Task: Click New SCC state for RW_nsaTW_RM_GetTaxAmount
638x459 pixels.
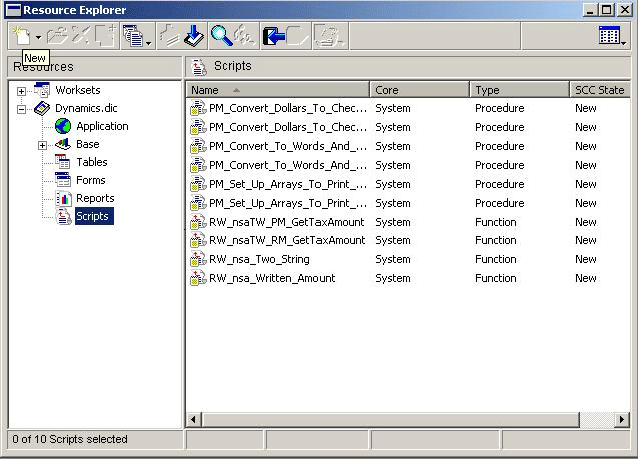Action: [x=586, y=240]
